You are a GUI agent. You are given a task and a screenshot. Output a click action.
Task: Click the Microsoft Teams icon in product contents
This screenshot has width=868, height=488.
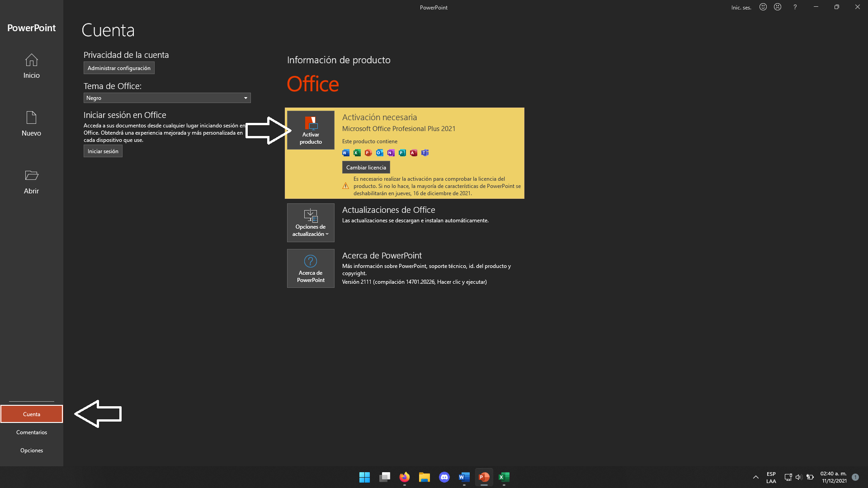point(425,153)
